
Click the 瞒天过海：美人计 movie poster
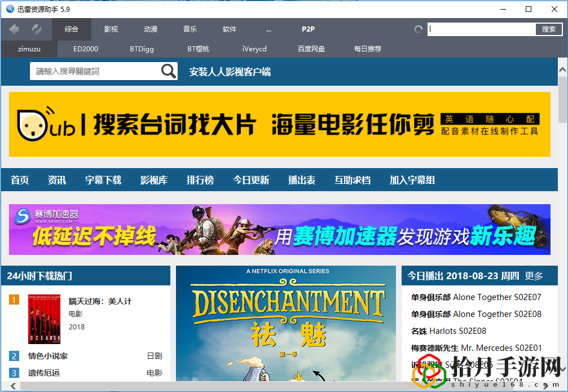click(44, 319)
